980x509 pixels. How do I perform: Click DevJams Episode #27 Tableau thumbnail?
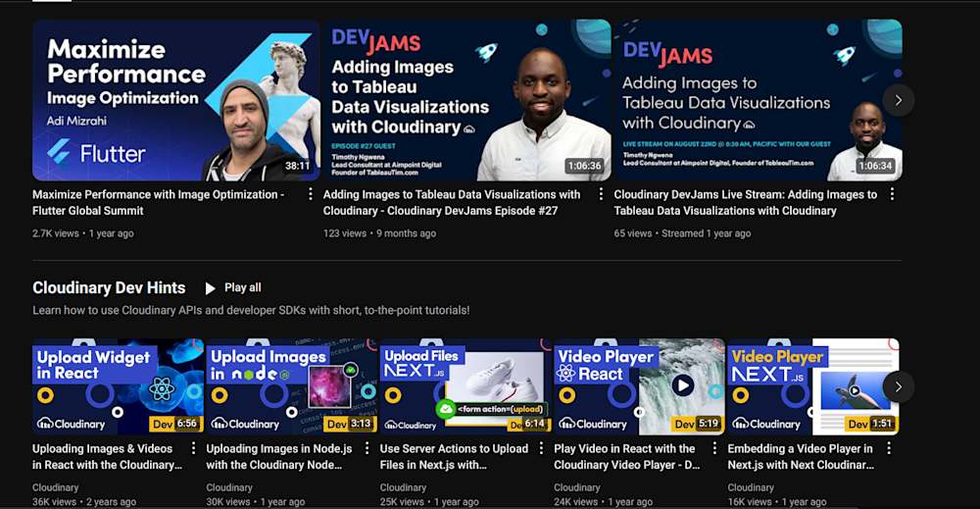[466, 100]
